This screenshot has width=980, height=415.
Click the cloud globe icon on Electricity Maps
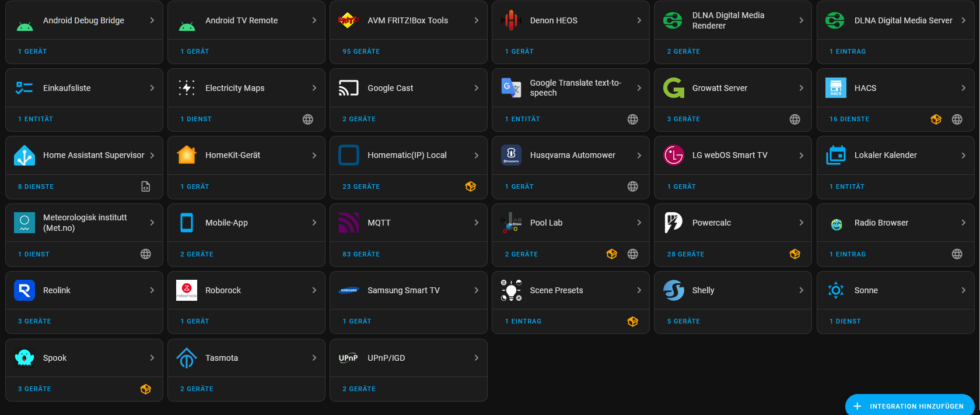(x=308, y=119)
